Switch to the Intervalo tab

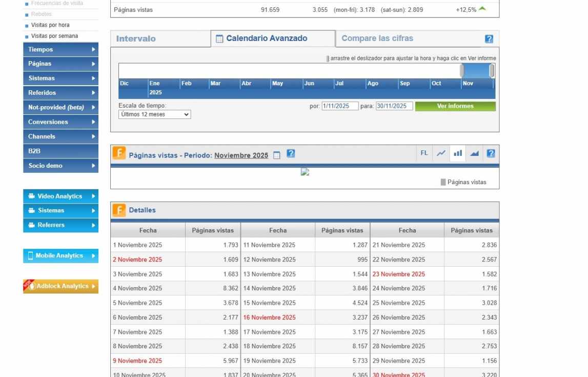pyautogui.click(x=136, y=38)
